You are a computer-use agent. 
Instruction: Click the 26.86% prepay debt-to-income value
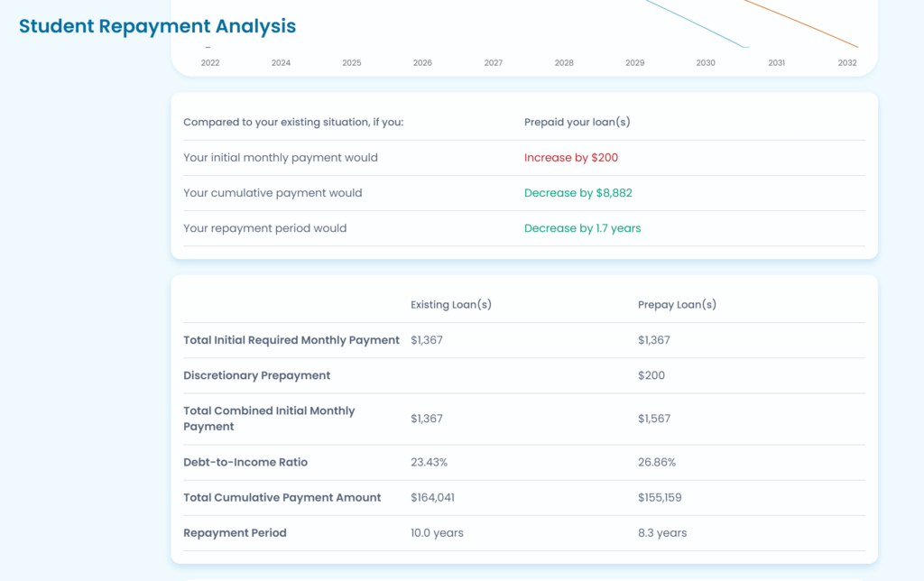656,462
